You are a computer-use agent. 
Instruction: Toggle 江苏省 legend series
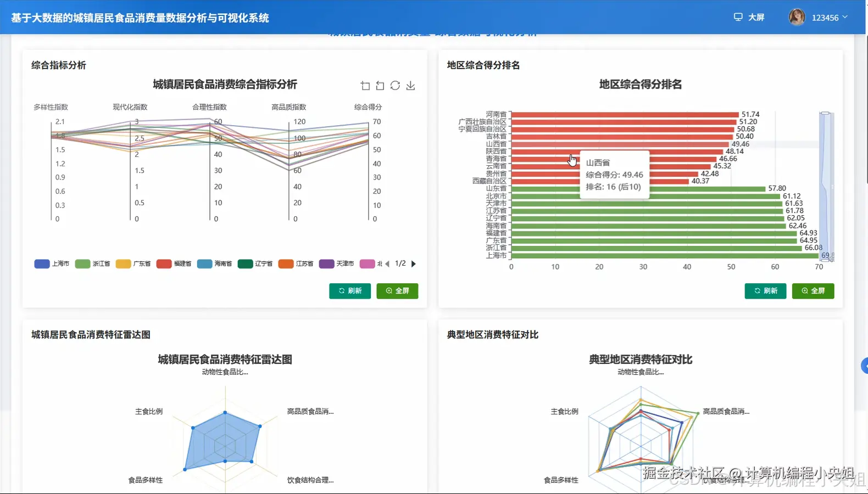pos(296,264)
